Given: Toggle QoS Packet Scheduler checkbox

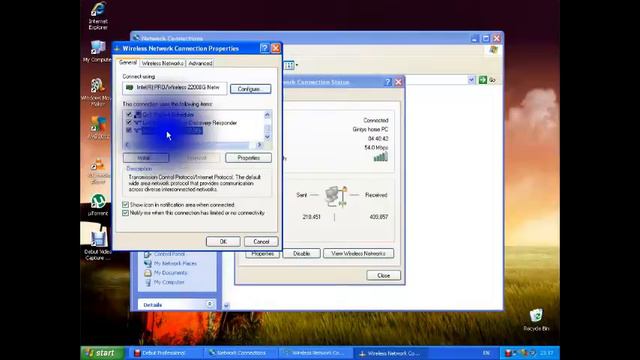Looking at the screenshot, I should tap(129, 115).
